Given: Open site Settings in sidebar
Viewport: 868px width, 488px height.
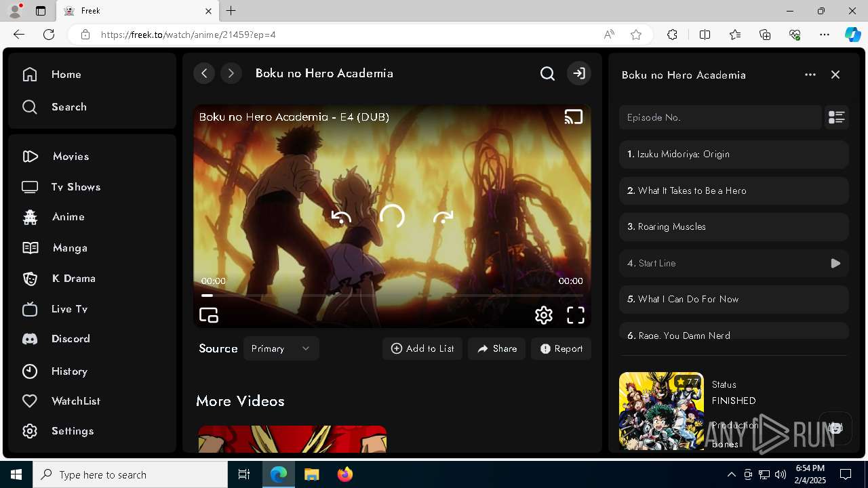Looking at the screenshot, I should 58,431.
